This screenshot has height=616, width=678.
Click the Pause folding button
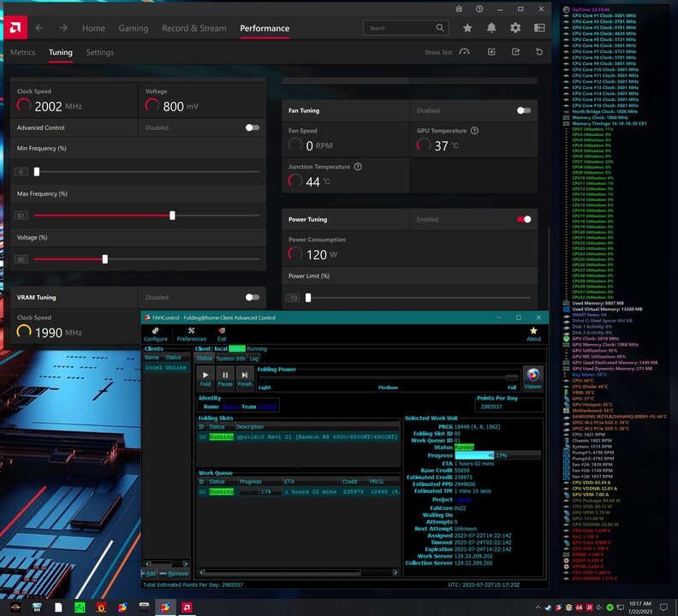225,377
